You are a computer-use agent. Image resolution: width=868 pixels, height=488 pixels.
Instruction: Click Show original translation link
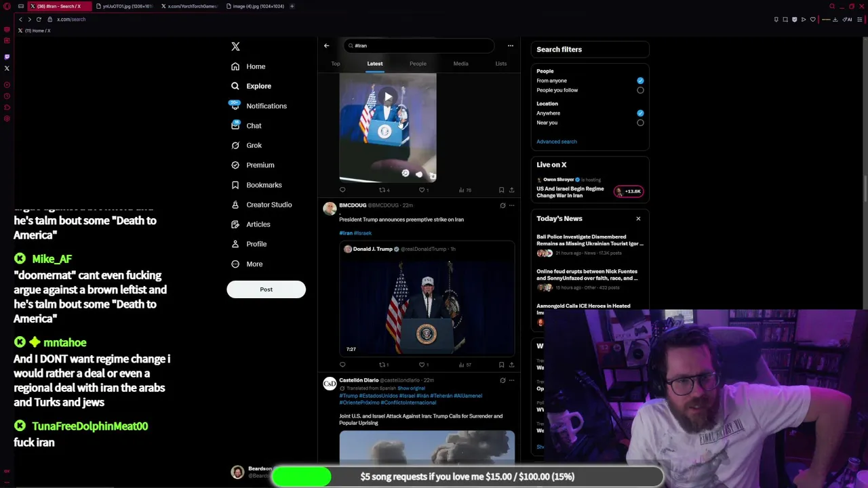coord(411,388)
